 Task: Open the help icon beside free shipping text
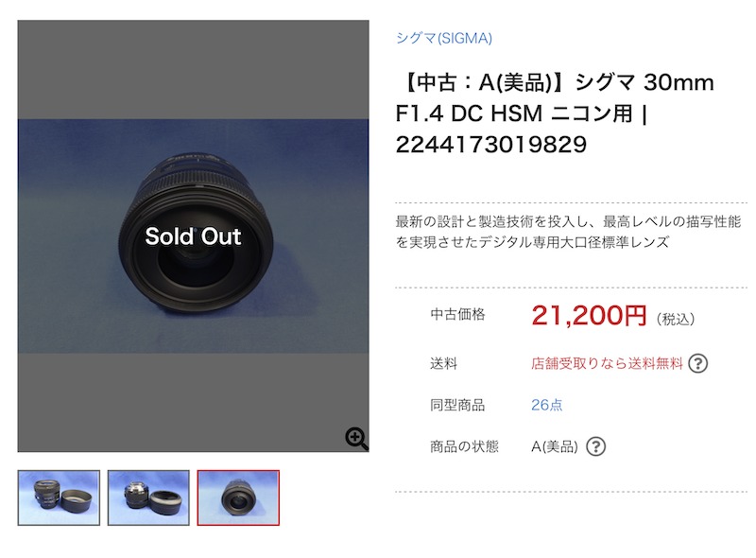tap(698, 363)
